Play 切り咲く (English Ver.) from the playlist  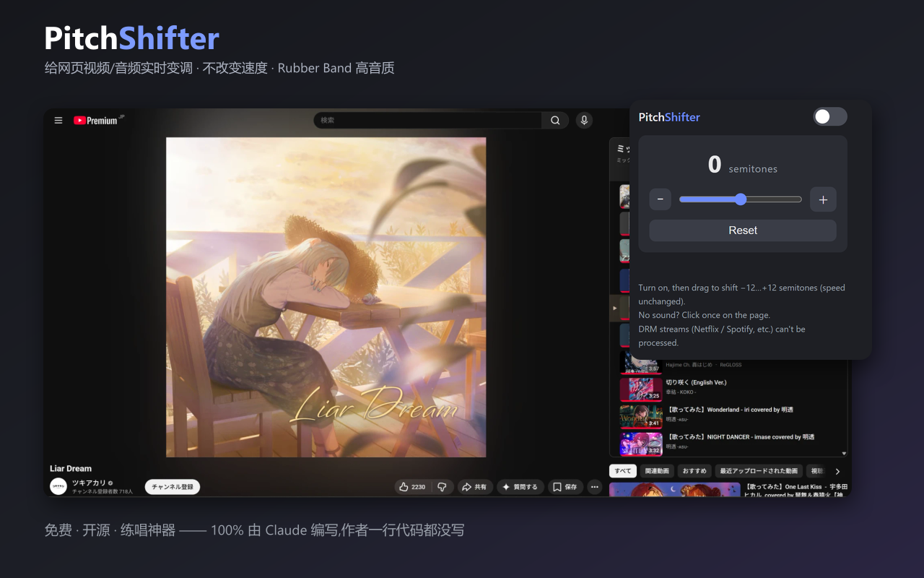(696, 382)
